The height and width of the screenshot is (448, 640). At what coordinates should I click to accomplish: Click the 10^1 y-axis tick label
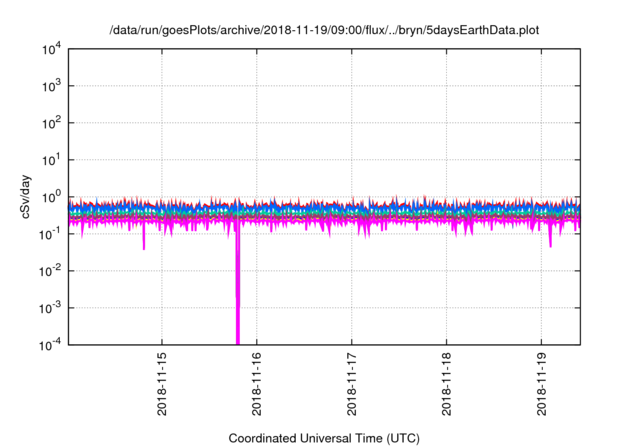(x=51, y=160)
